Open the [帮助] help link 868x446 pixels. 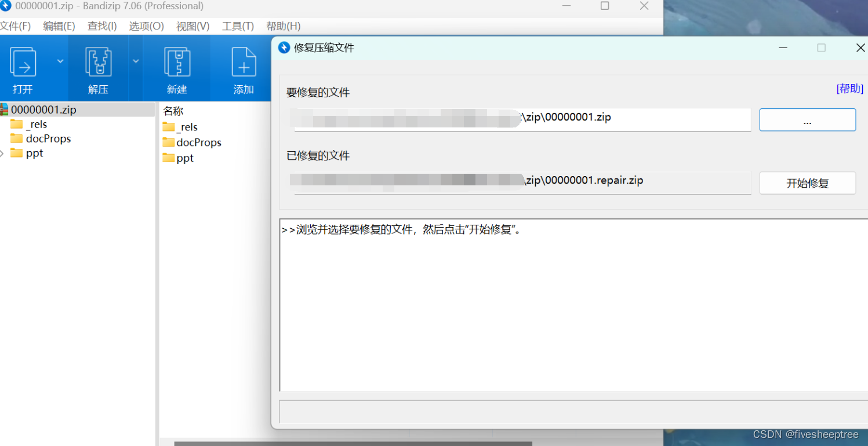point(849,89)
